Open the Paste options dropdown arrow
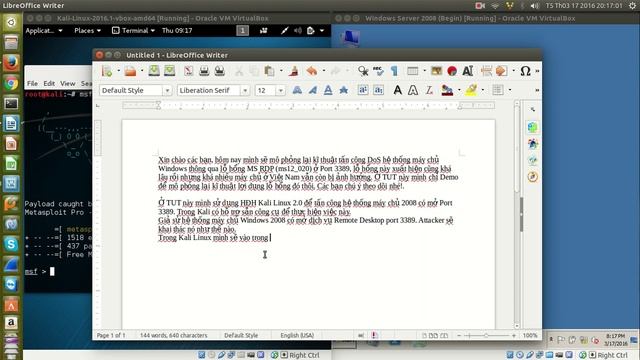Screen dimensions: 640x360 tap(281, 71)
